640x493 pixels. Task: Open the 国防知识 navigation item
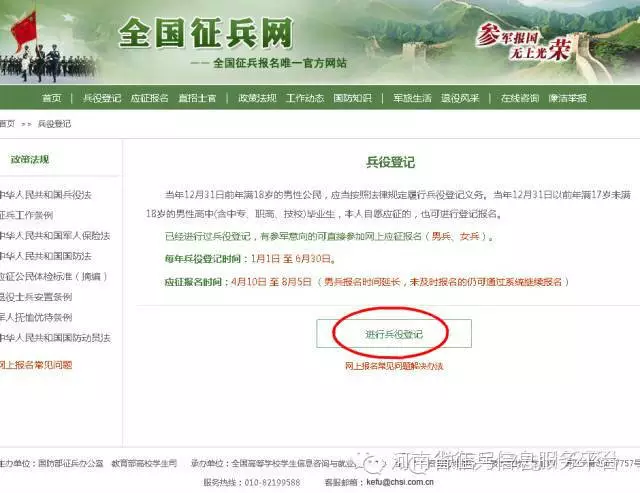pyautogui.click(x=353, y=98)
